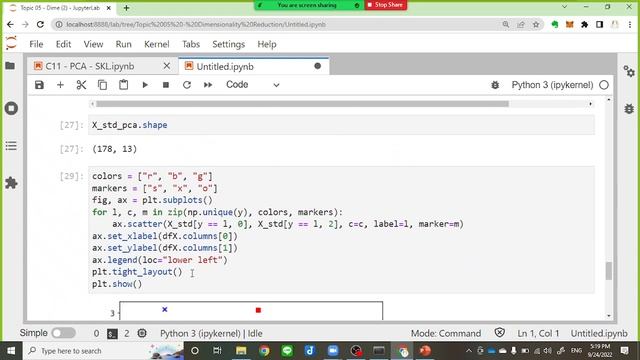Click Python 3 (ipykernel) | Idle status
The image size is (640, 360).
pos(211,333)
